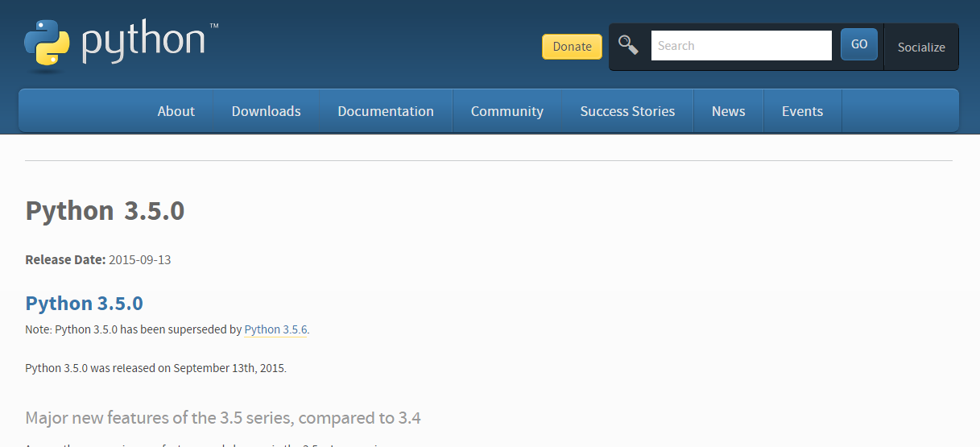Open the Community navigation menu
980x447 pixels.
pos(507,111)
